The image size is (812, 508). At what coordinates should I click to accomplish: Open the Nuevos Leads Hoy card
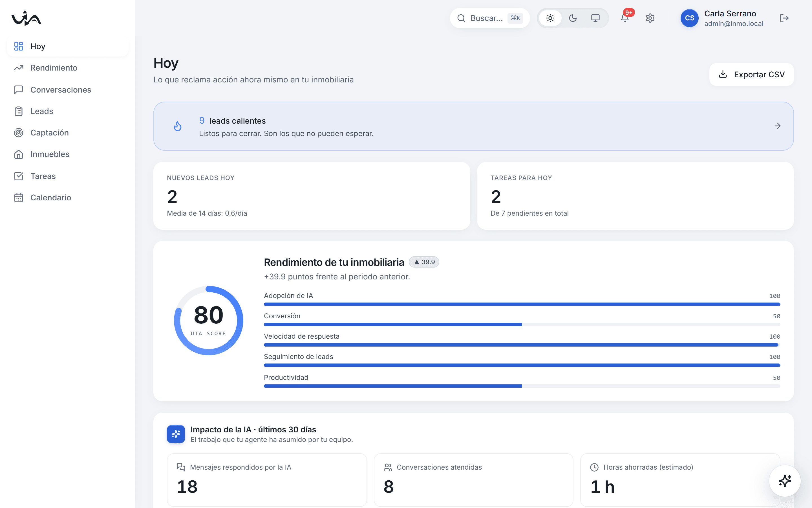312,196
